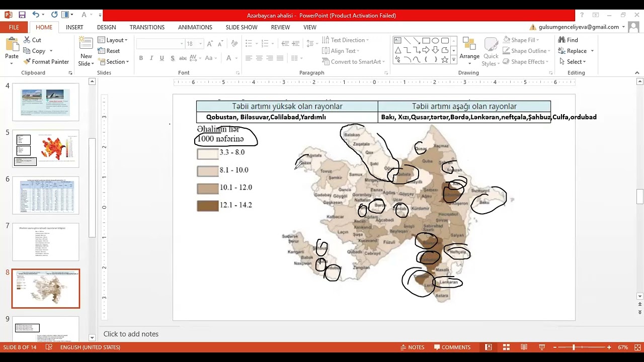The image size is (644, 362).
Task: Undo the last action
Action: pos(36,15)
